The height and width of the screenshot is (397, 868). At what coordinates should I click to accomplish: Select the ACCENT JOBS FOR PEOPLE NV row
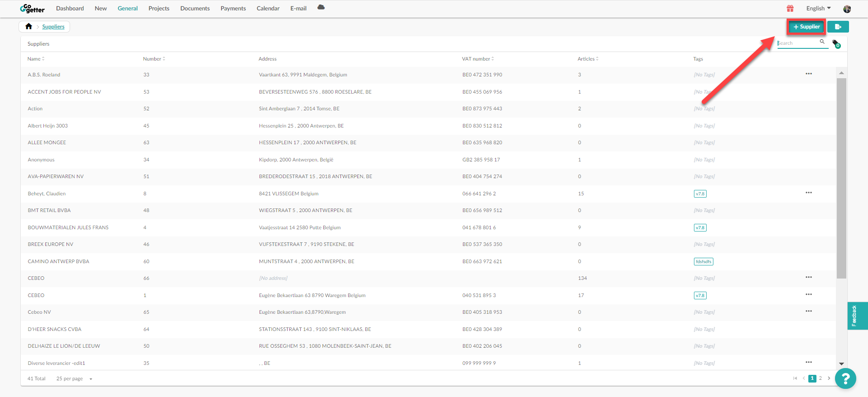[428, 92]
